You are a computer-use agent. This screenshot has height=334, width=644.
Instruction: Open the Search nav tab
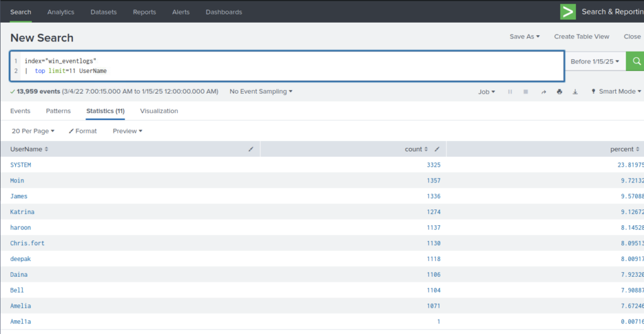pyautogui.click(x=21, y=12)
